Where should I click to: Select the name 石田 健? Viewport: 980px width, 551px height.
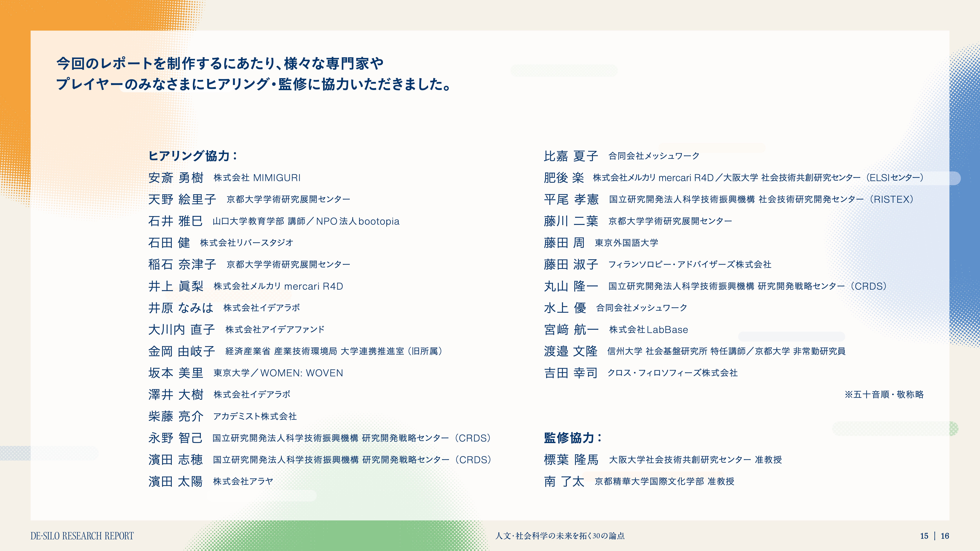169,243
